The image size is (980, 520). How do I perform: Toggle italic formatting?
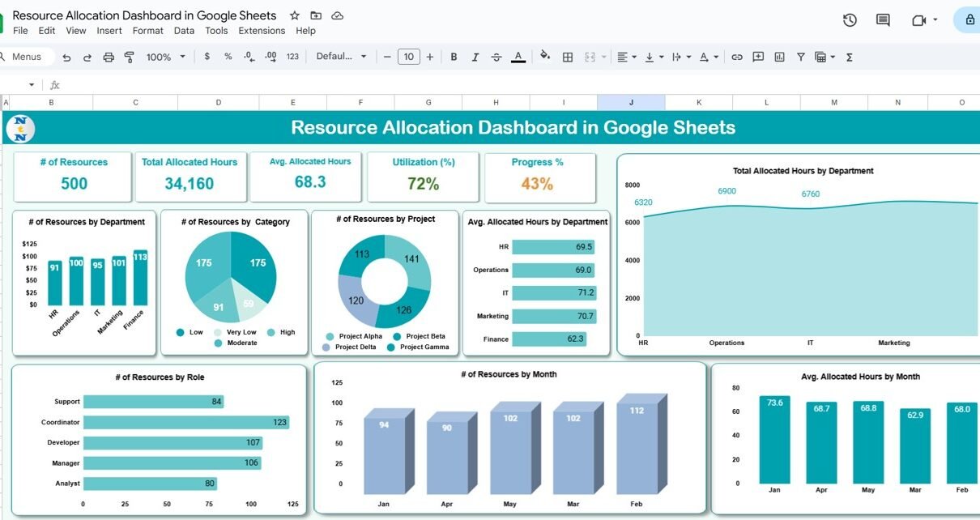[475, 57]
